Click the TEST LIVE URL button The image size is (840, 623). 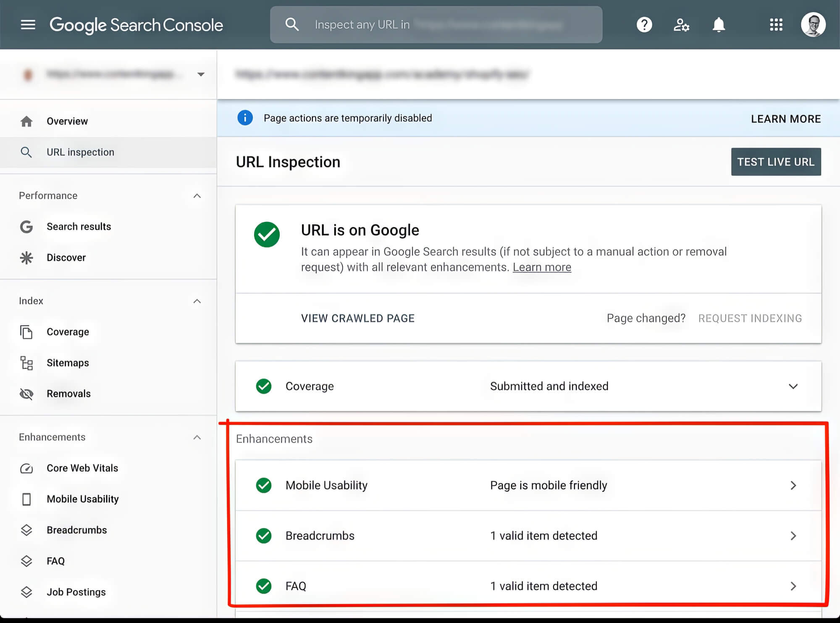(x=776, y=161)
